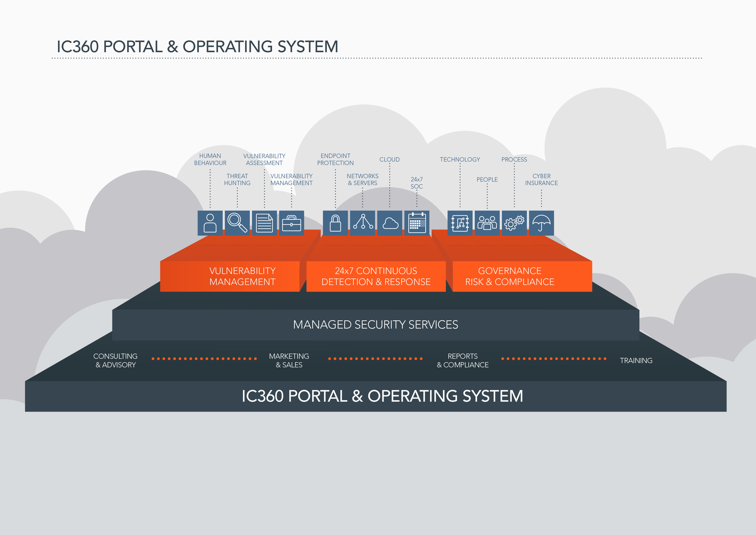This screenshot has height=535, width=756.
Task: Click the 24x7 SOC text label
Action: (x=417, y=183)
